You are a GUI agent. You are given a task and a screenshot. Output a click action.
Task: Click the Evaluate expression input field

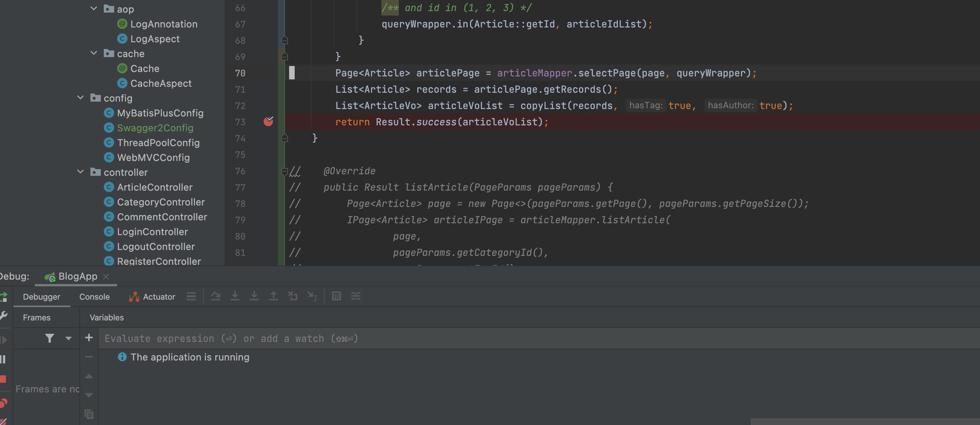pyautogui.click(x=457, y=339)
